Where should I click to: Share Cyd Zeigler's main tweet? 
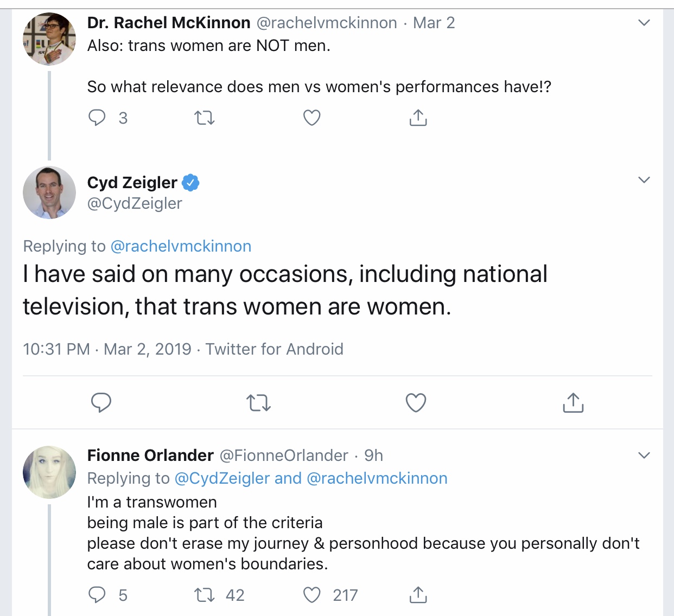pyautogui.click(x=573, y=403)
